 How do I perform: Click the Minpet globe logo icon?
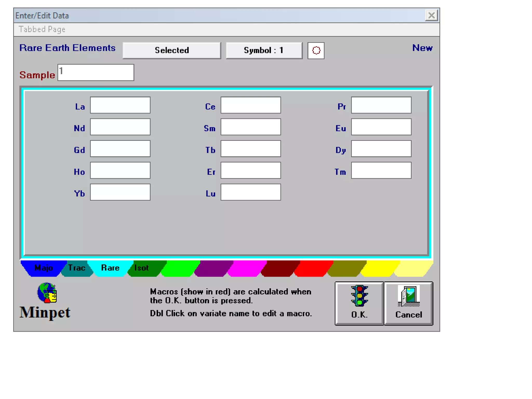pos(47,293)
